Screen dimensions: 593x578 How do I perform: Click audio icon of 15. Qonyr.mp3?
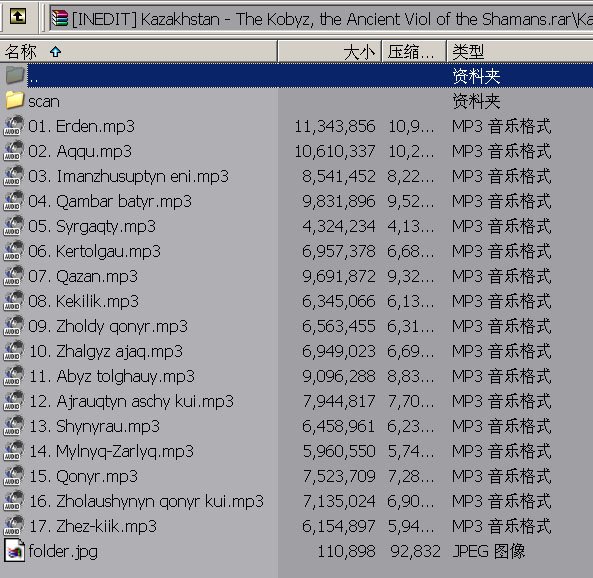click(14, 475)
